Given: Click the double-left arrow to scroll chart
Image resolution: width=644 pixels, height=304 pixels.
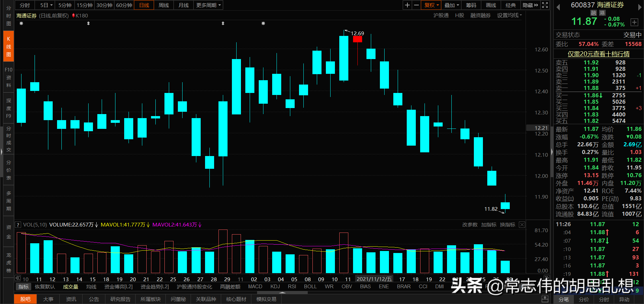Looking at the screenshot, I should (17, 278).
